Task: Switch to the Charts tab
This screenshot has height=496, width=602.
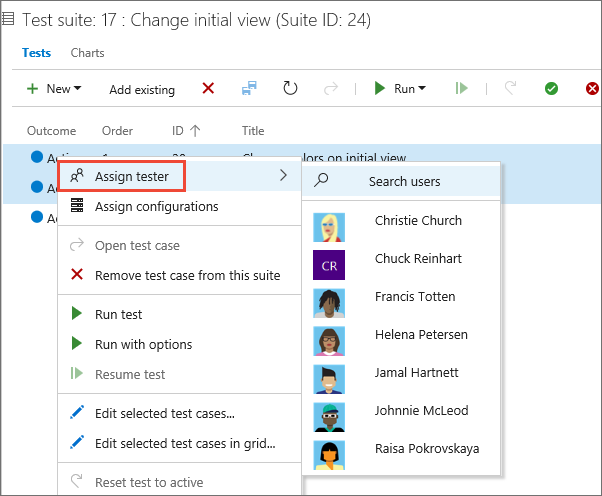Action: (88, 53)
